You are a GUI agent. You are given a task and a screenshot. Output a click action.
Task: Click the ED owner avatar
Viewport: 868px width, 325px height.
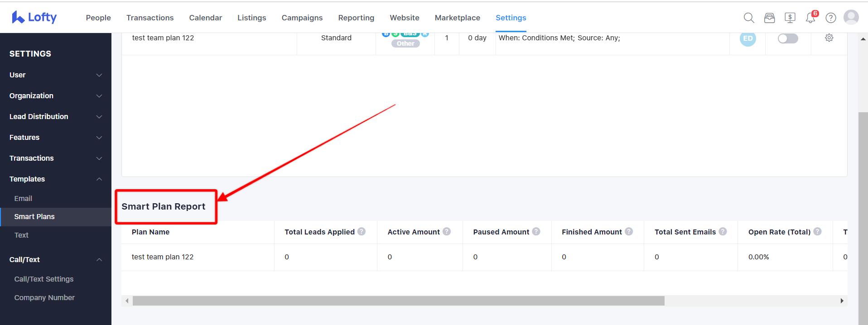[748, 38]
